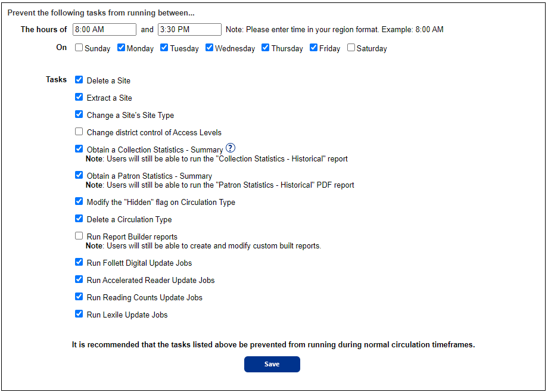Enable the Saturday checkbox
This screenshot has width=548, height=392.
[350, 46]
